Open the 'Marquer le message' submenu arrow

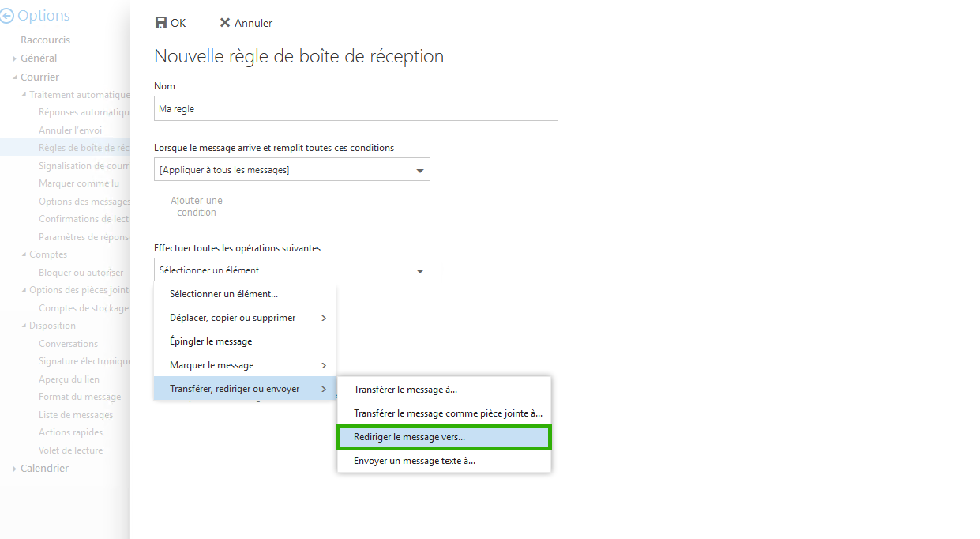[324, 365]
